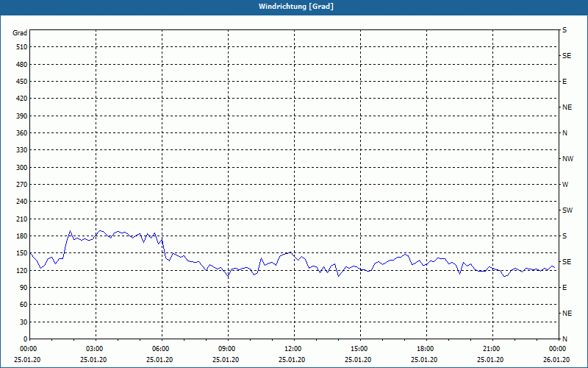Pick the 390 degree axis label
The height and width of the screenshot is (368, 588).
tap(22, 116)
